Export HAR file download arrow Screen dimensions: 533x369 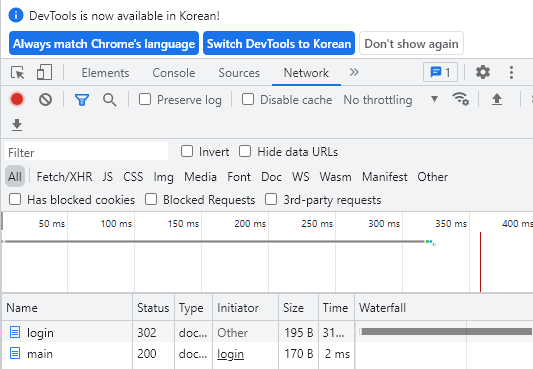(x=17, y=125)
